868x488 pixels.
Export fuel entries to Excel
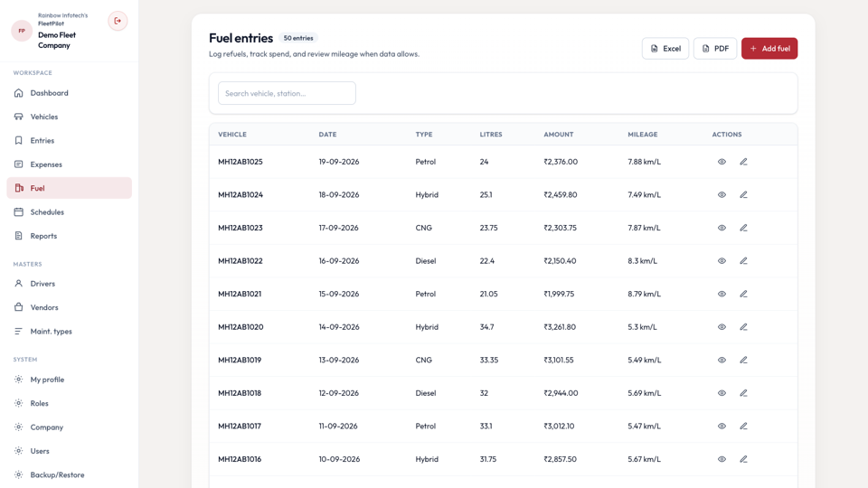tap(665, 49)
